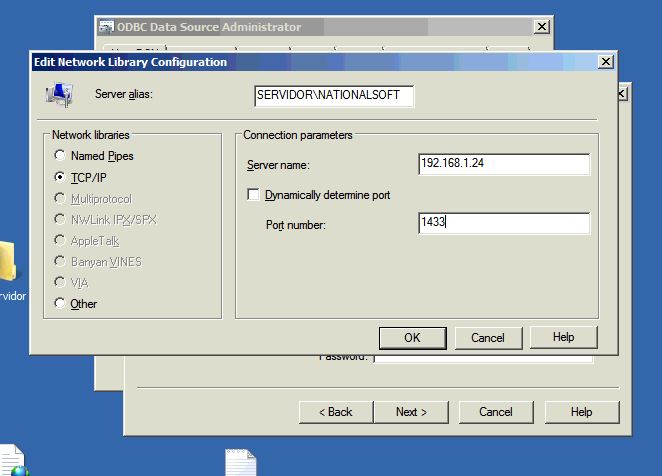Select the NWLink IPX/SPX option
The image size is (662, 476).
point(60,219)
